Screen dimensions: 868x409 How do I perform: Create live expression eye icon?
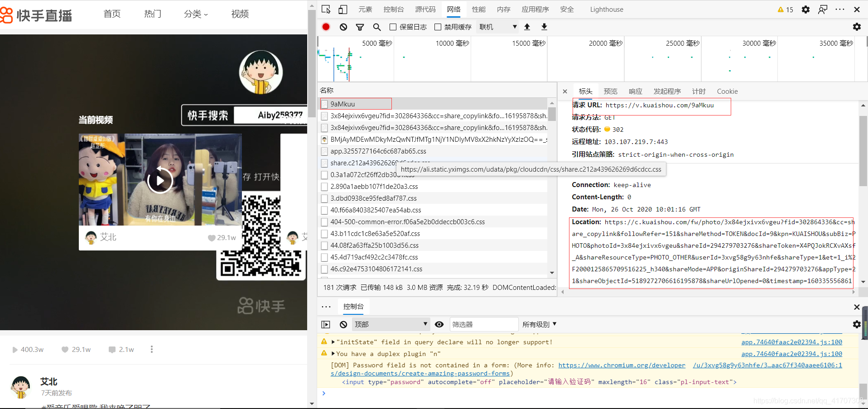439,324
